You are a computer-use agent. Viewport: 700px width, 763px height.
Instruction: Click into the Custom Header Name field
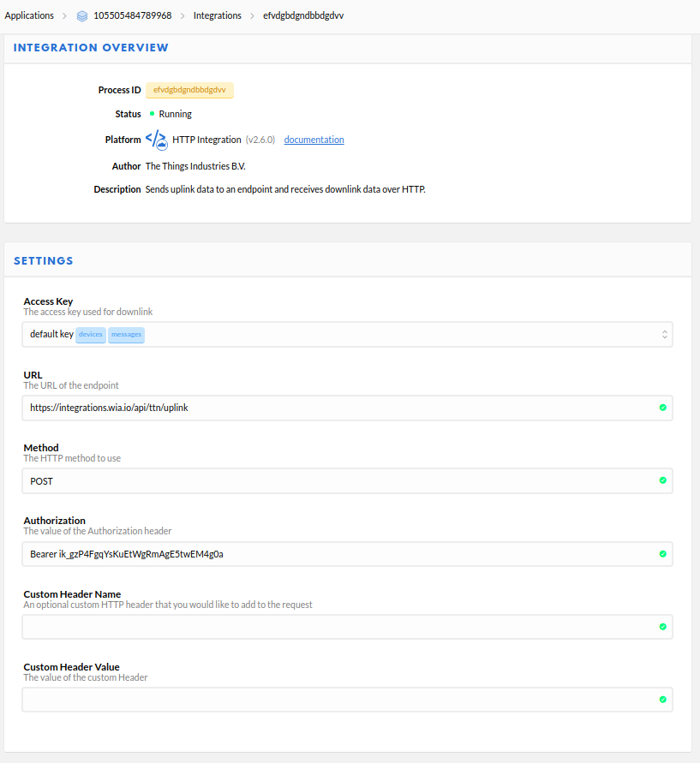click(347, 627)
